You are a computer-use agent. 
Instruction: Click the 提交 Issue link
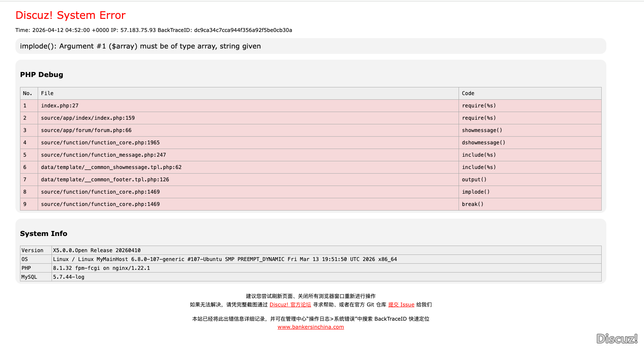click(x=401, y=304)
